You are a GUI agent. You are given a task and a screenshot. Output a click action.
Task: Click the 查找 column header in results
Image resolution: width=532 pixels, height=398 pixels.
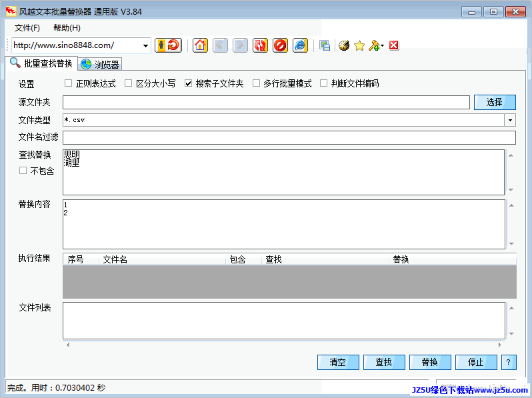coord(325,259)
